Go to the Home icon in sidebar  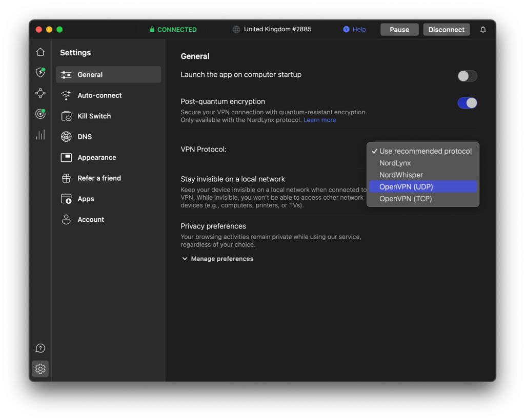click(40, 52)
